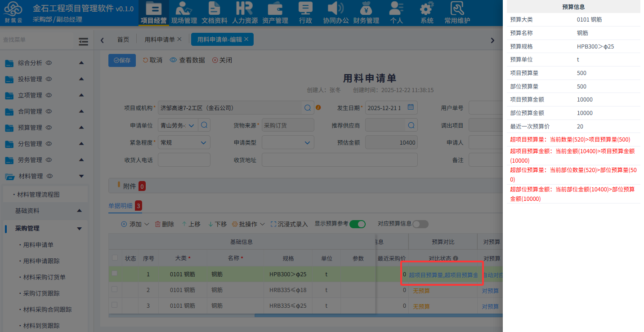
Task: Open the 人力资源 module icon
Action: pos(244,12)
